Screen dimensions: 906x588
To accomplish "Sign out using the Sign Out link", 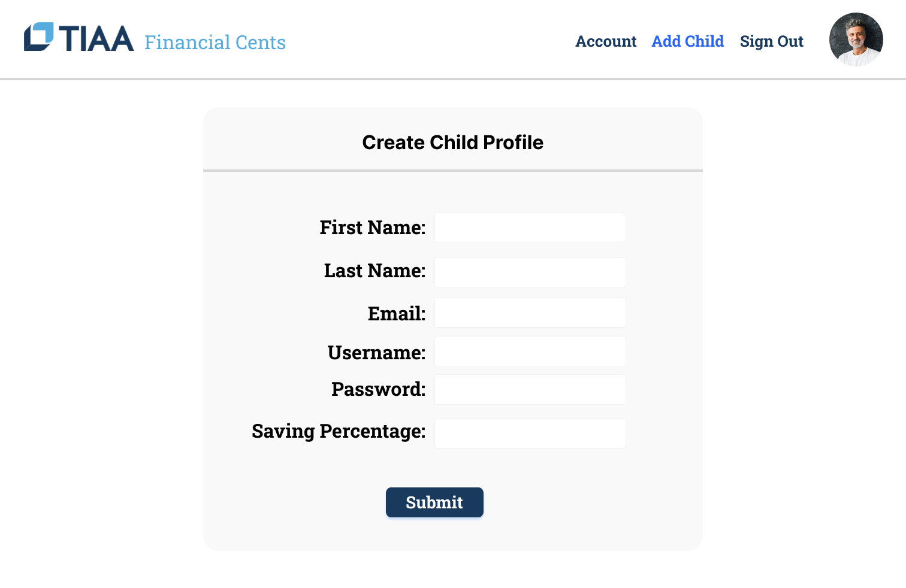I will 772,41.
